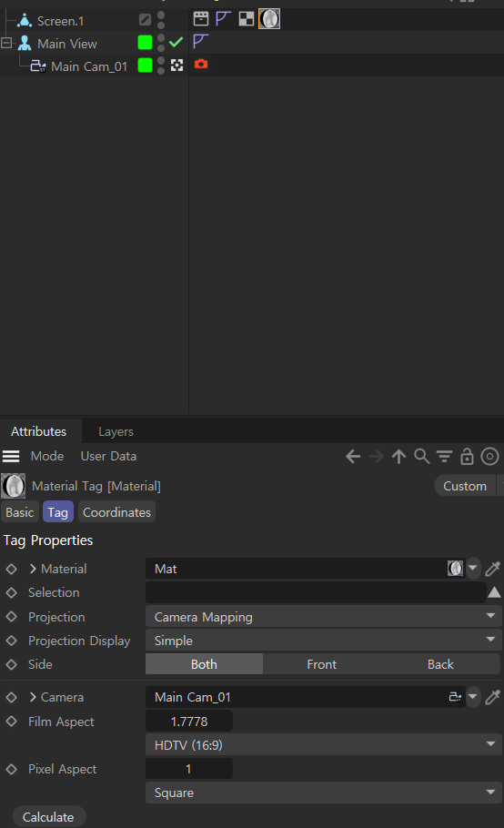Switch to the Layers tab
504x828 pixels.
coord(116,431)
